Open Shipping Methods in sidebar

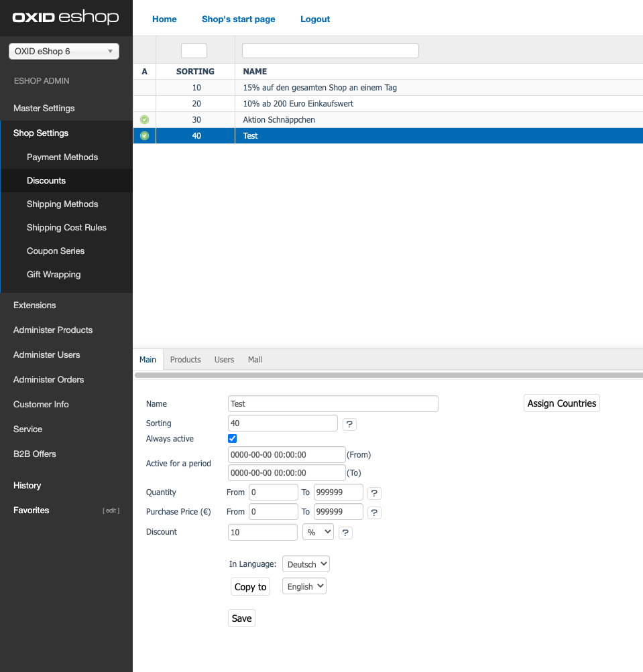pyautogui.click(x=62, y=204)
